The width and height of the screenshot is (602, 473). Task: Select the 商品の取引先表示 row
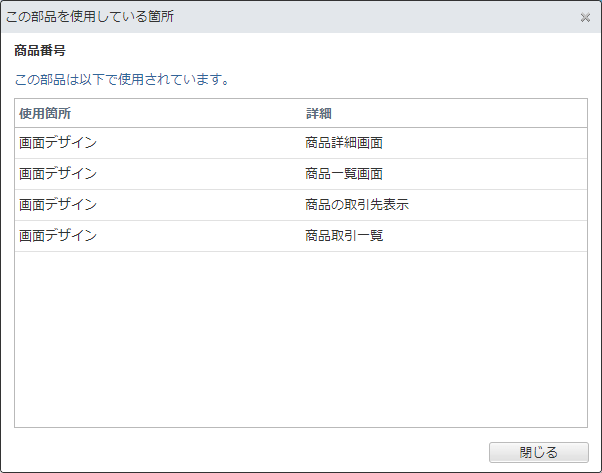tap(301, 205)
